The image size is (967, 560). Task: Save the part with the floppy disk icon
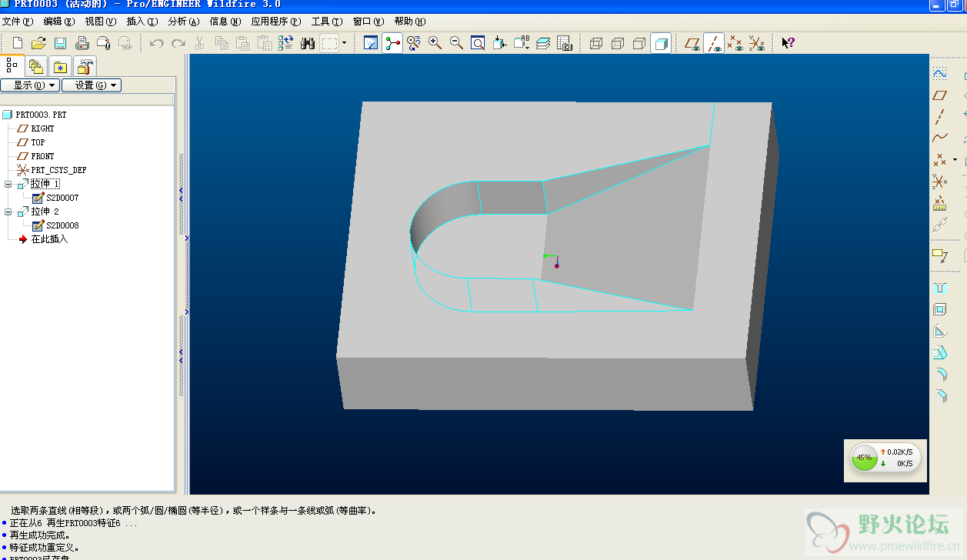coord(60,43)
